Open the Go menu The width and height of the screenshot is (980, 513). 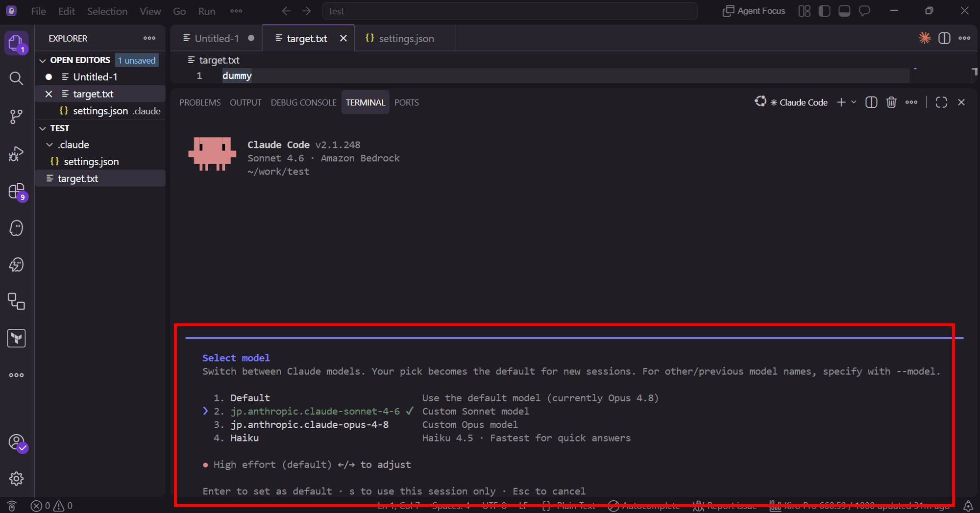(x=179, y=11)
